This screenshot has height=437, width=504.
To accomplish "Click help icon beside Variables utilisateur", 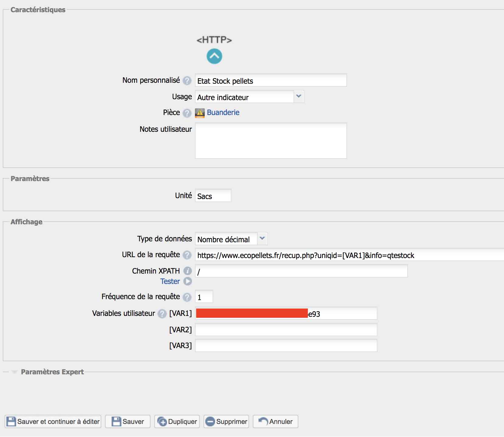I will [162, 313].
